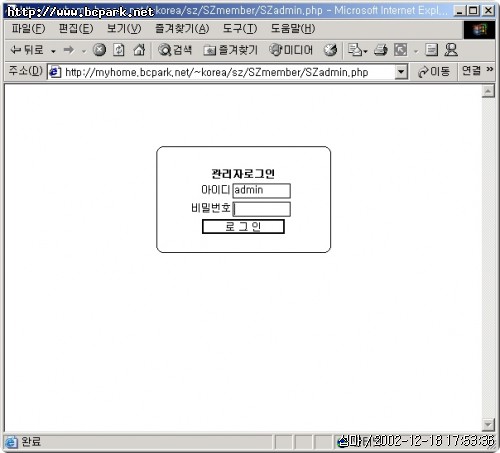Click the IE icon in status bar

click(11, 442)
